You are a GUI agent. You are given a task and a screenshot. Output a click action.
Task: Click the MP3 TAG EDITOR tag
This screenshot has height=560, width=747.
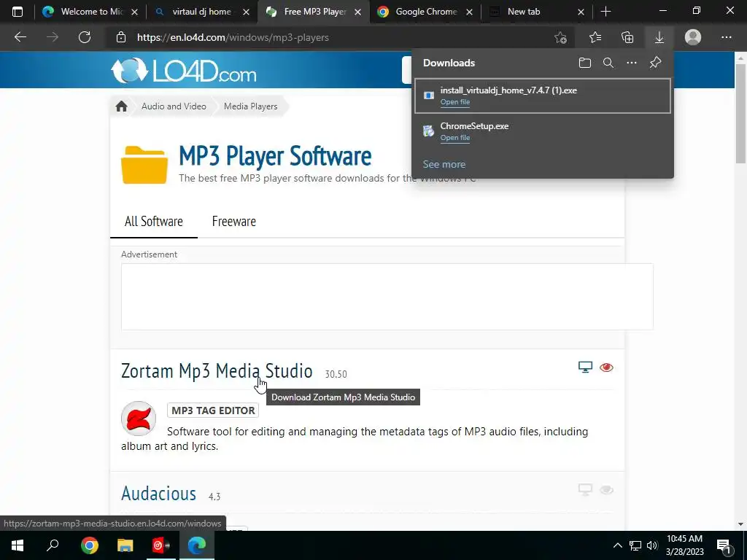[x=213, y=411]
